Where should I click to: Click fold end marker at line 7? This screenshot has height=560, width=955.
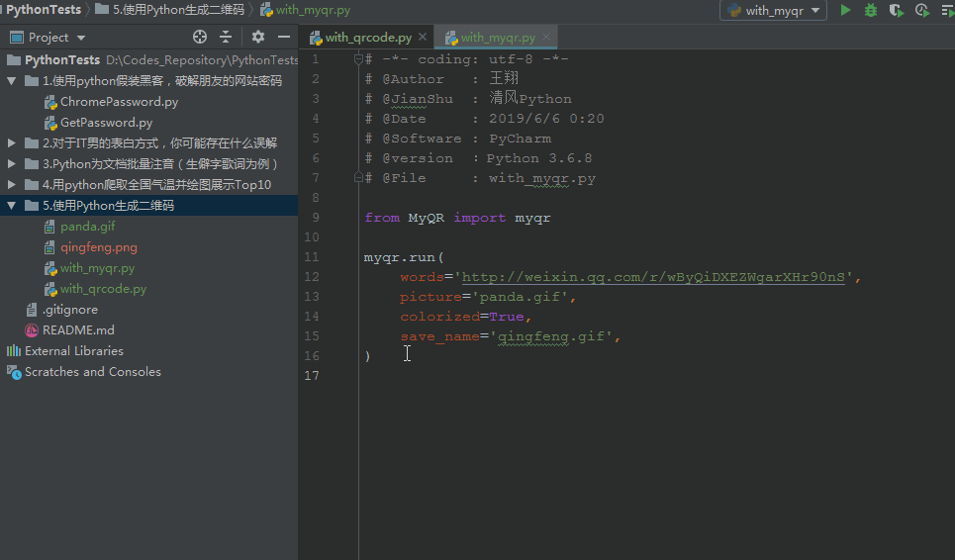point(358,178)
